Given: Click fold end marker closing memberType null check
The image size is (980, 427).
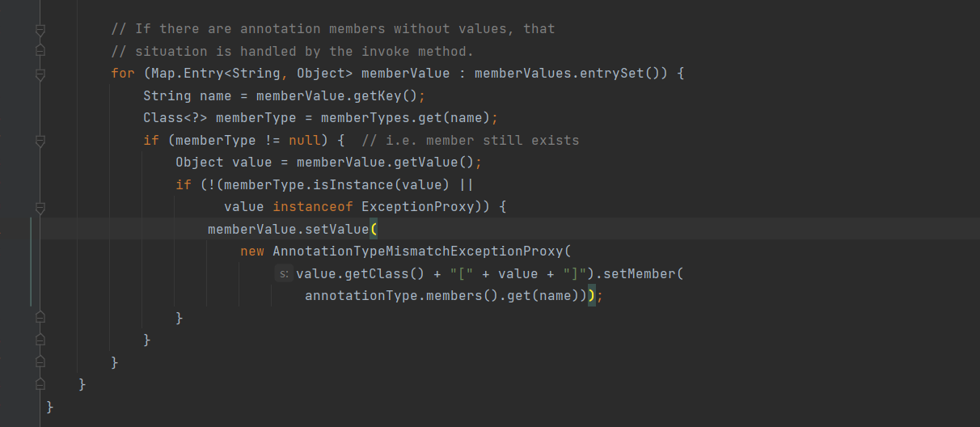Looking at the screenshot, I should coord(40,340).
